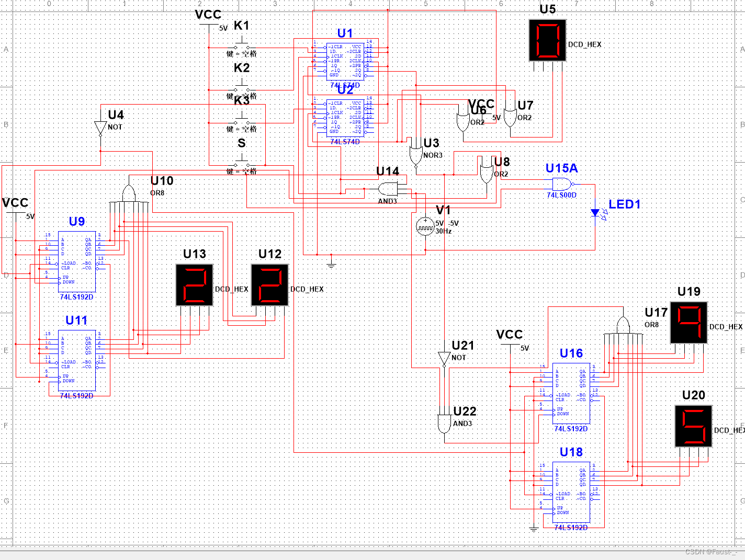Click the U20 hex display showing 5
Image resolution: width=745 pixels, height=560 pixels.
pyautogui.click(x=693, y=426)
